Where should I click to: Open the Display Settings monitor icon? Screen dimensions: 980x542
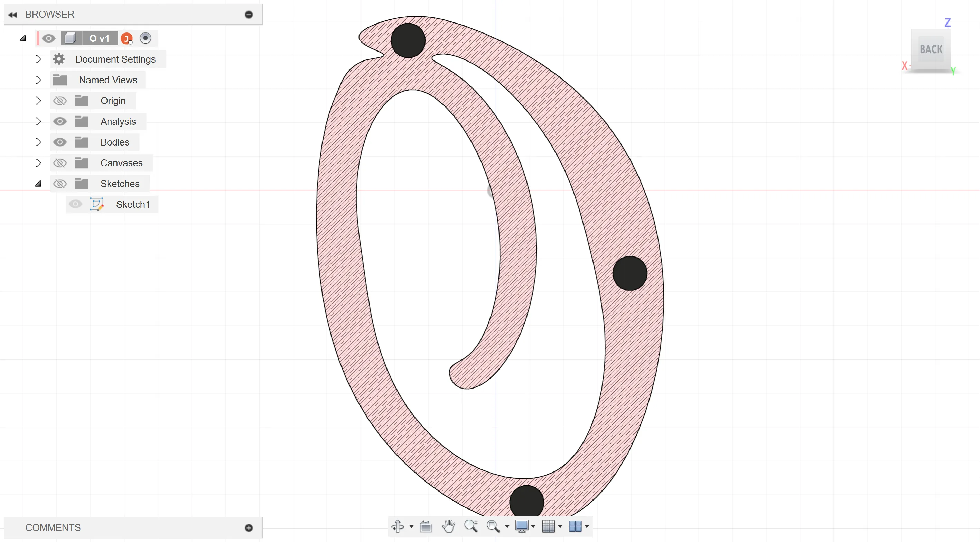coord(522,526)
